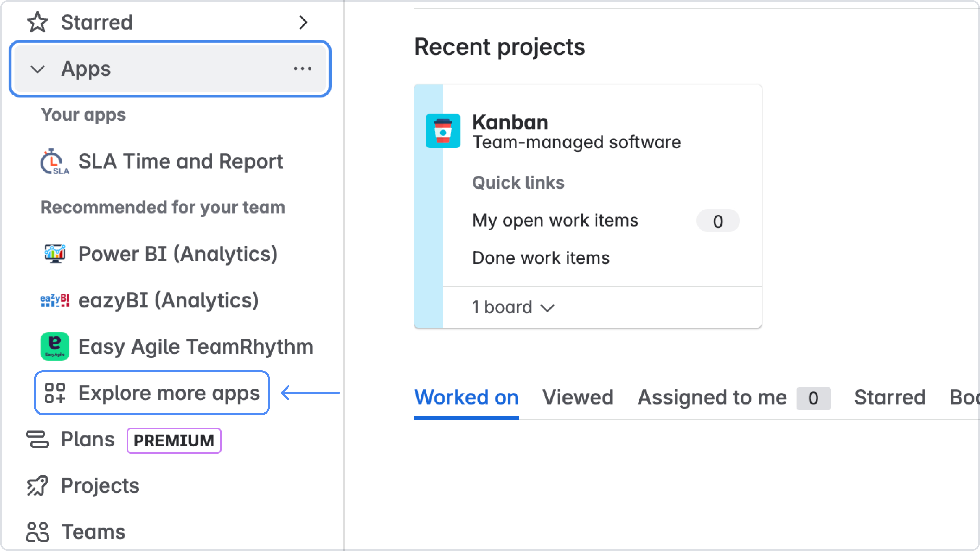The width and height of the screenshot is (980, 551).
Task: Click the Projects rocket icon
Action: (37, 486)
